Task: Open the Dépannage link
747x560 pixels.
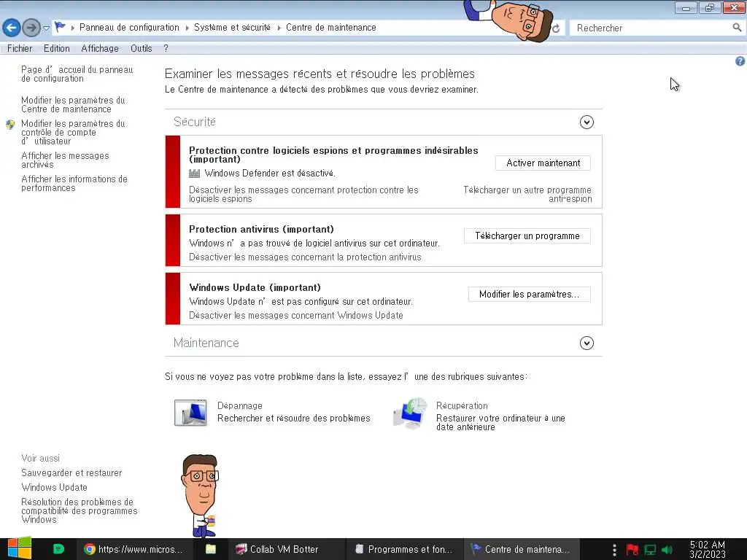Action: coord(239,405)
